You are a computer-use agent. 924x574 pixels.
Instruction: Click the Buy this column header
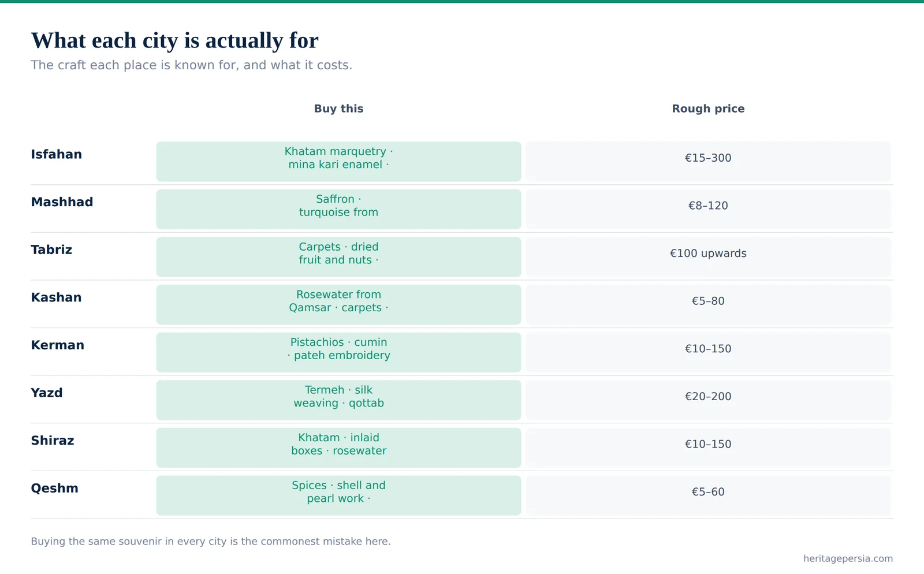(338, 109)
